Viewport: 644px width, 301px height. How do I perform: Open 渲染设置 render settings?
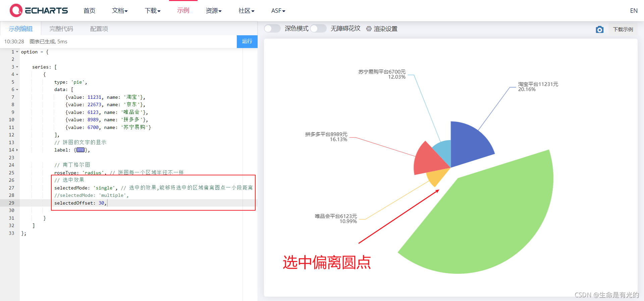[x=385, y=29]
